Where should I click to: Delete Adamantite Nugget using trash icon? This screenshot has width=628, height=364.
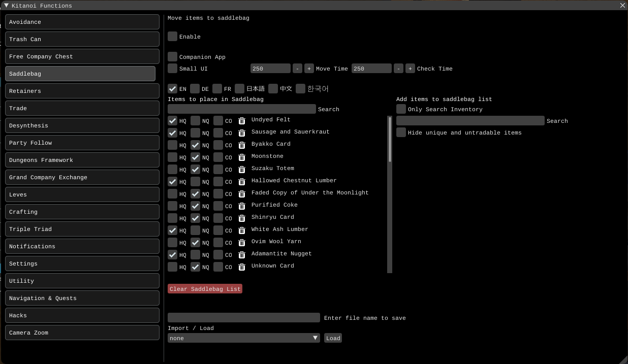[242, 254]
